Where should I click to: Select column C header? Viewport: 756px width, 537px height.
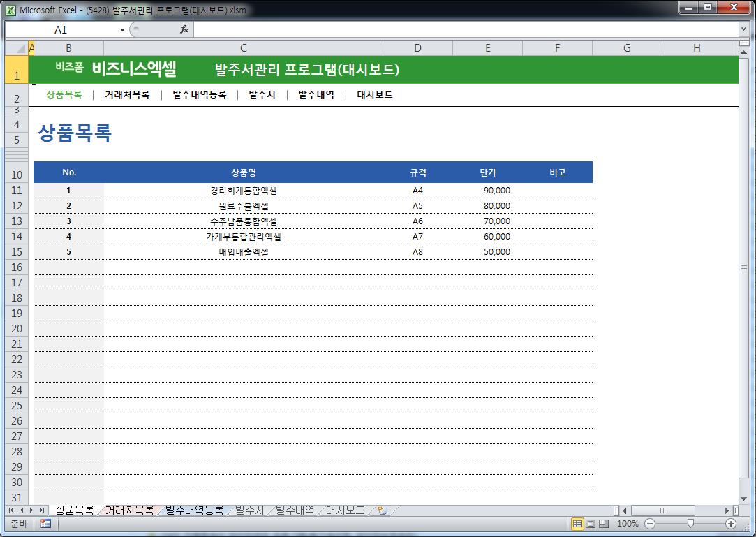(x=244, y=47)
